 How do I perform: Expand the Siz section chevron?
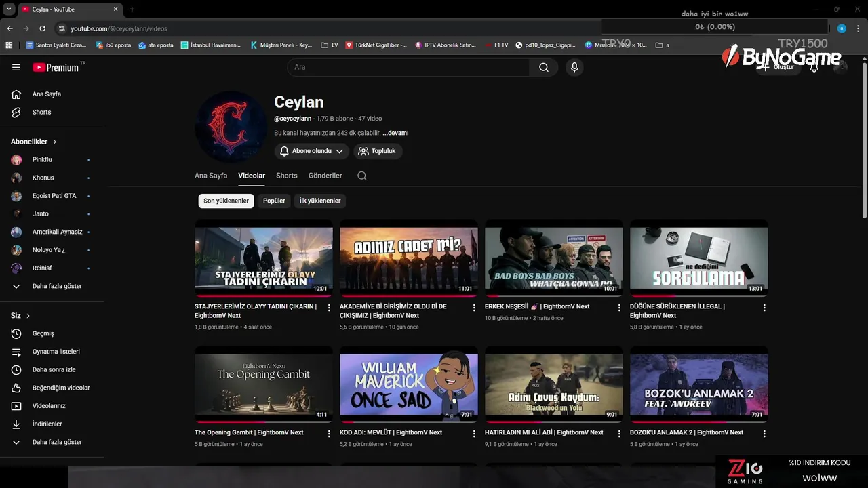pos(28,316)
